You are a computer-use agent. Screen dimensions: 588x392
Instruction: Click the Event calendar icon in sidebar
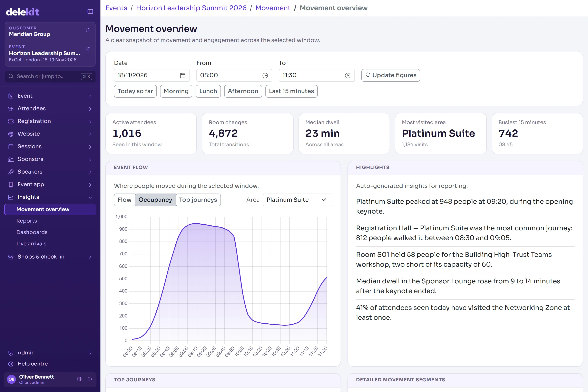(11, 96)
